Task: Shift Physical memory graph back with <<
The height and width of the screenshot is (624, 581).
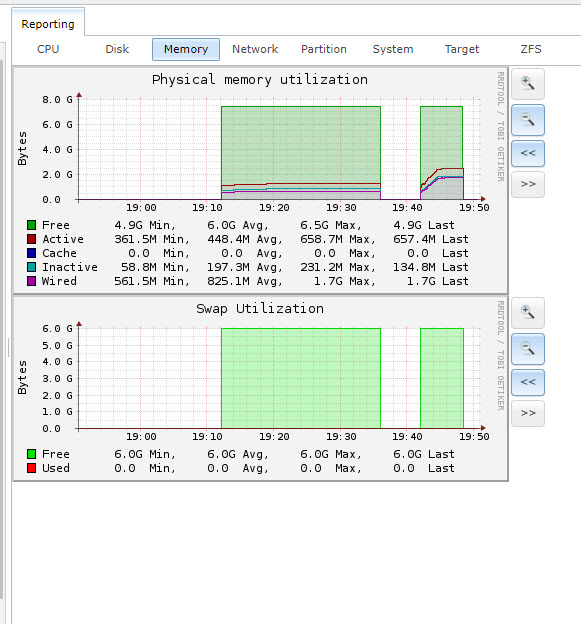Action: tap(528, 153)
